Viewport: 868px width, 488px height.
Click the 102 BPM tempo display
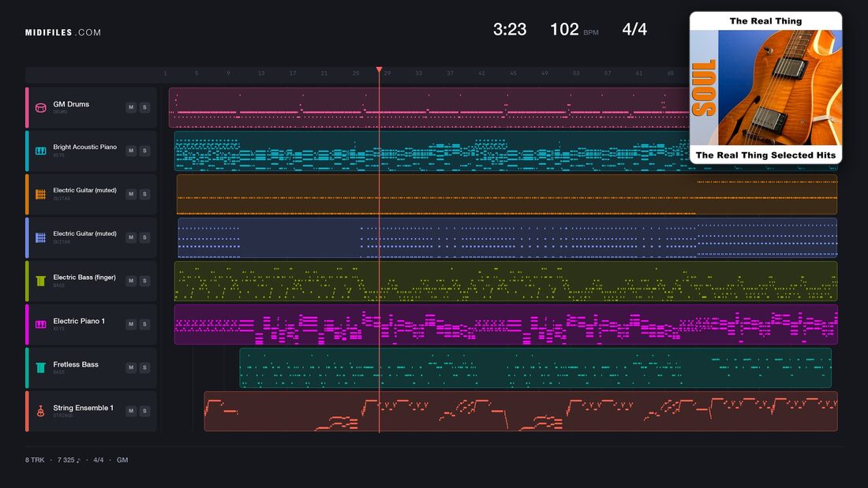pos(574,29)
